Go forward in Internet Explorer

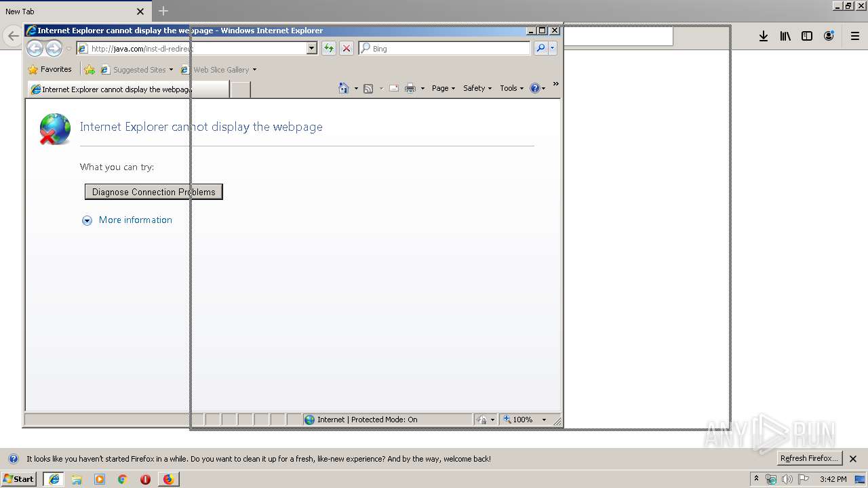(x=54, y=48)
